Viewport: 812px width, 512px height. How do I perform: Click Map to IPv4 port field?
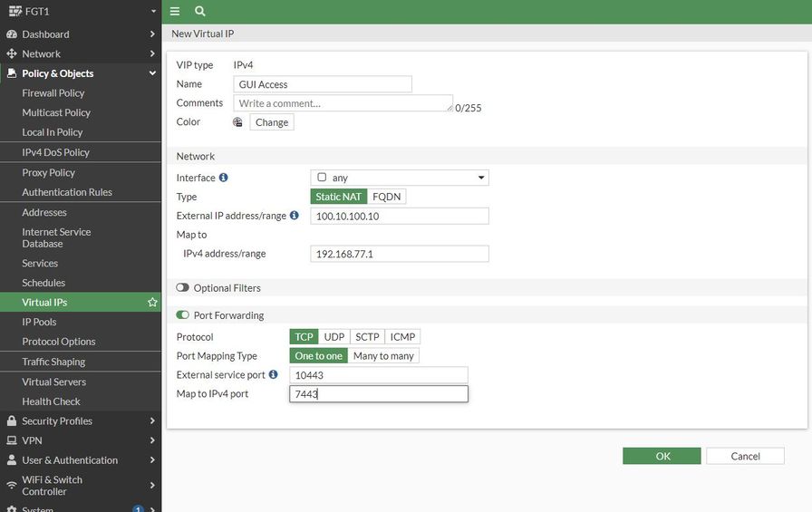379,394
